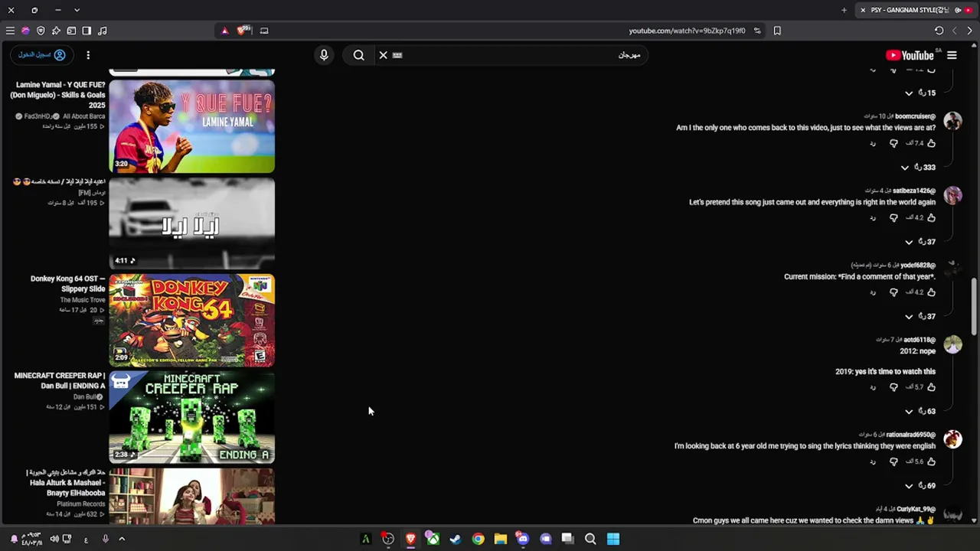Reload the page with the browser refresh icon
This screenshot has height=551, width=980.
click(x=939, y=31)
